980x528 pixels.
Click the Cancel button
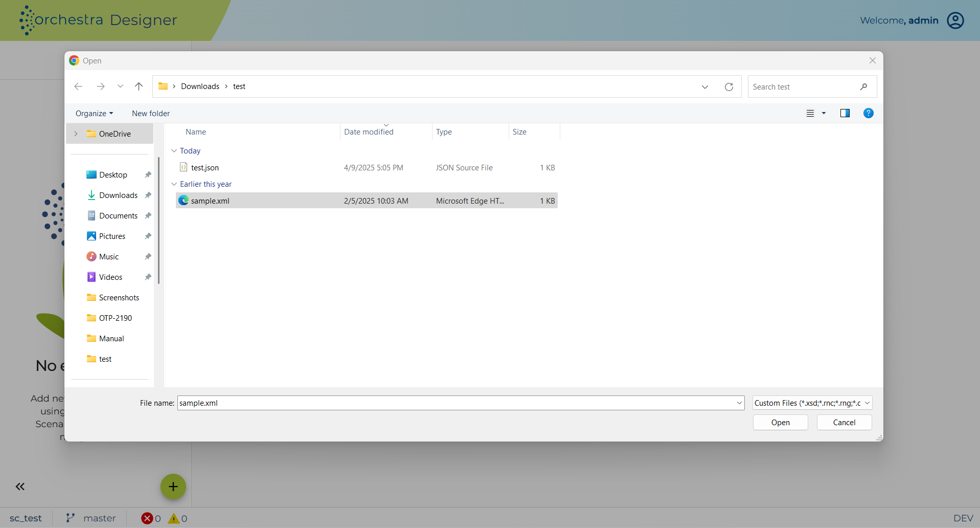coord(844,423)
